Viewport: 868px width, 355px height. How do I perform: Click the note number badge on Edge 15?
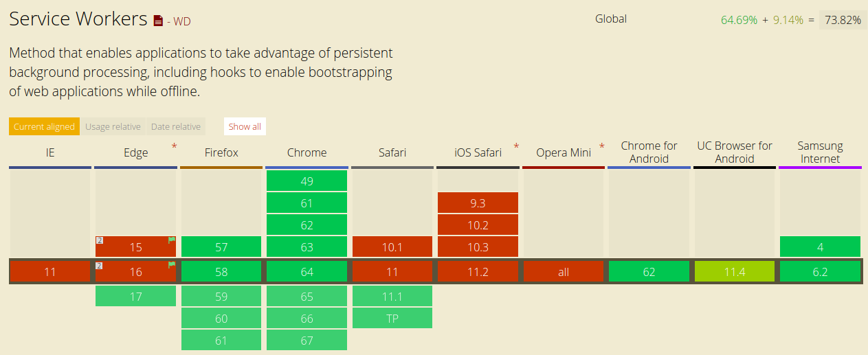(x=99, y=240)
